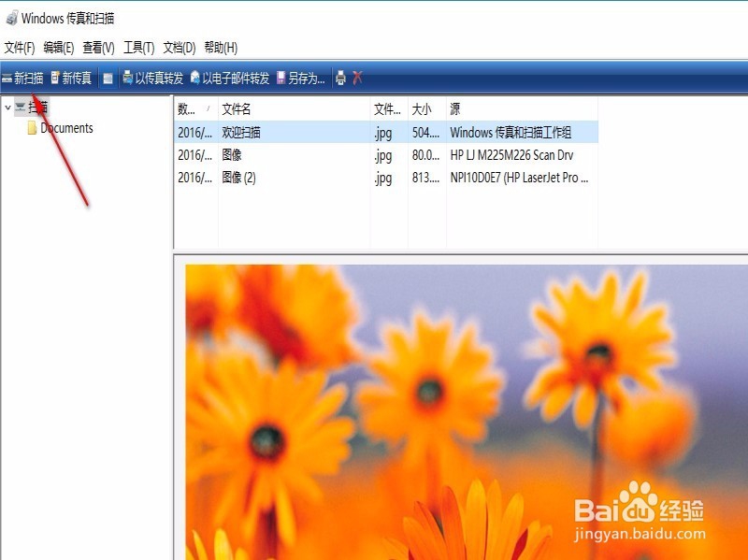This screenshot has width=748, height=560.
Task: Select the 欢迎扫描 file row
Action: 386,132
